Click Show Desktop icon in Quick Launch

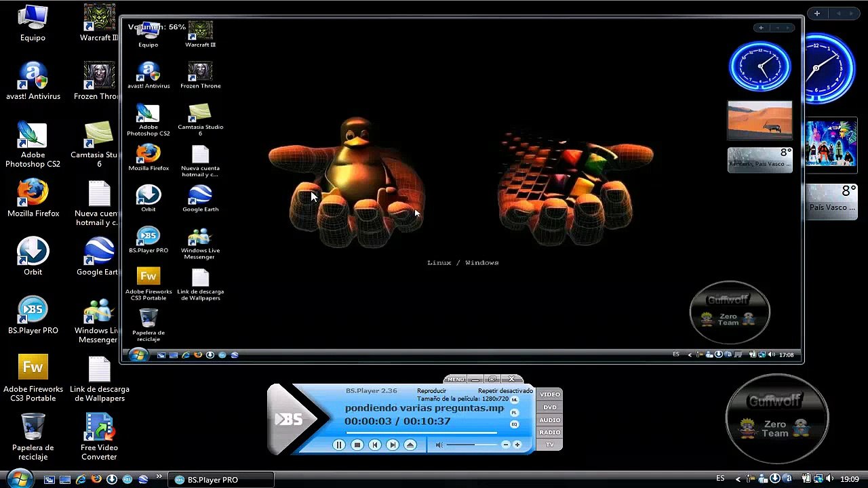(x=65, y=480)
